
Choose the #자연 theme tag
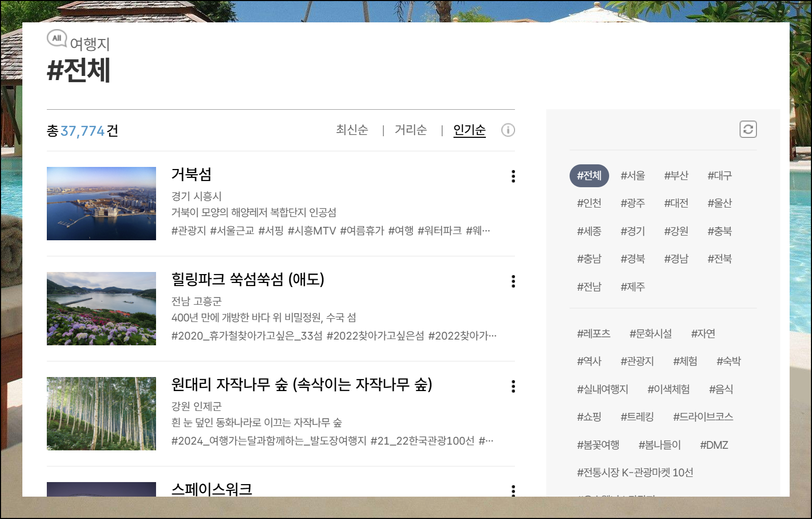pyautogui.click(x=703, y=334)
